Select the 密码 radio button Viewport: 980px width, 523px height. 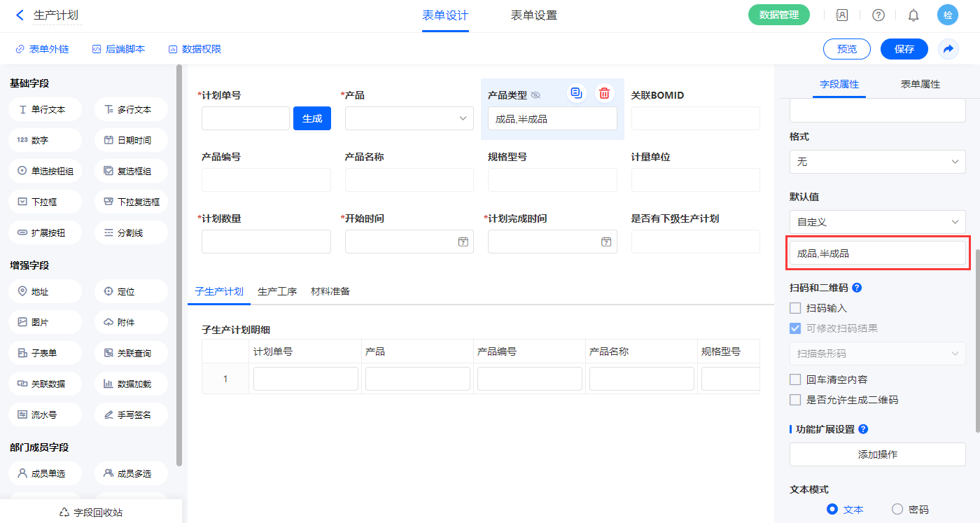pyautogui.click(x=897, y=510)
